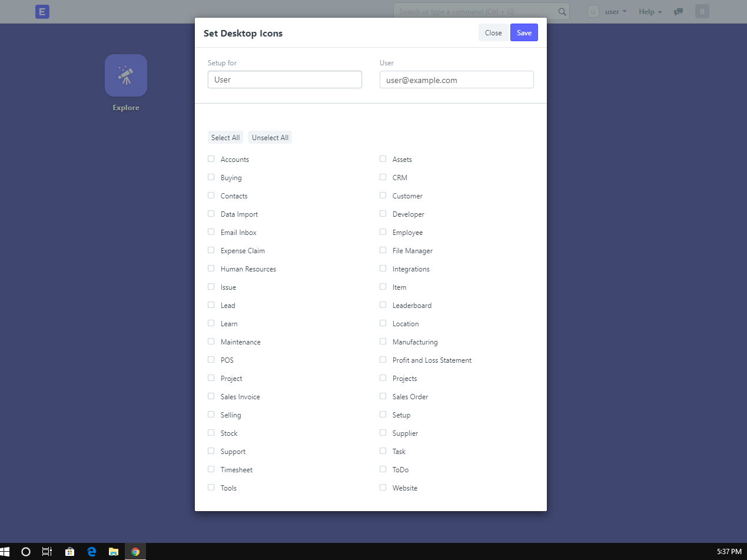Check the Expense Claim checkbox
The width and height of the screenshot is (747, 560).
tap(211, 250)
